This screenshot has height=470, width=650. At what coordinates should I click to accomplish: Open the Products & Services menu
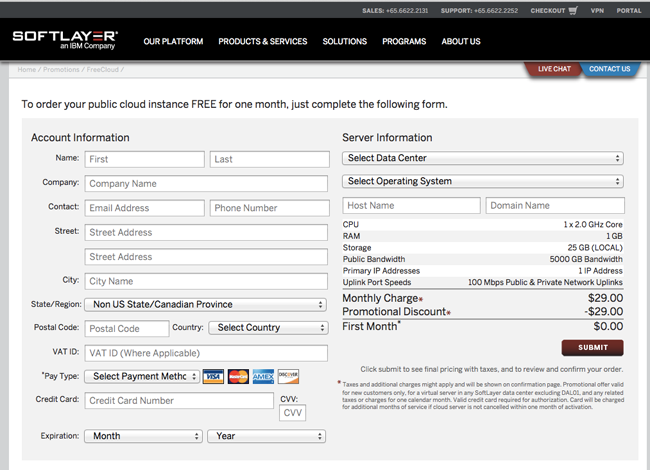263,42
